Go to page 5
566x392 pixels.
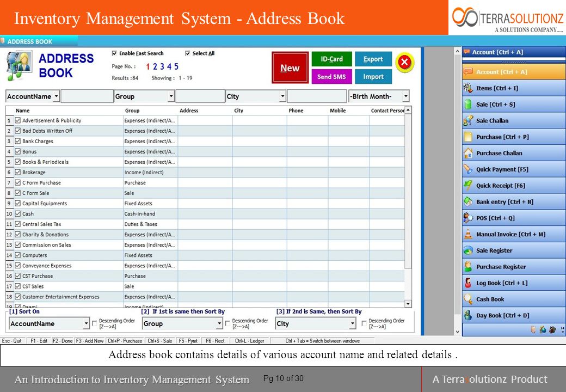(176, 66)
